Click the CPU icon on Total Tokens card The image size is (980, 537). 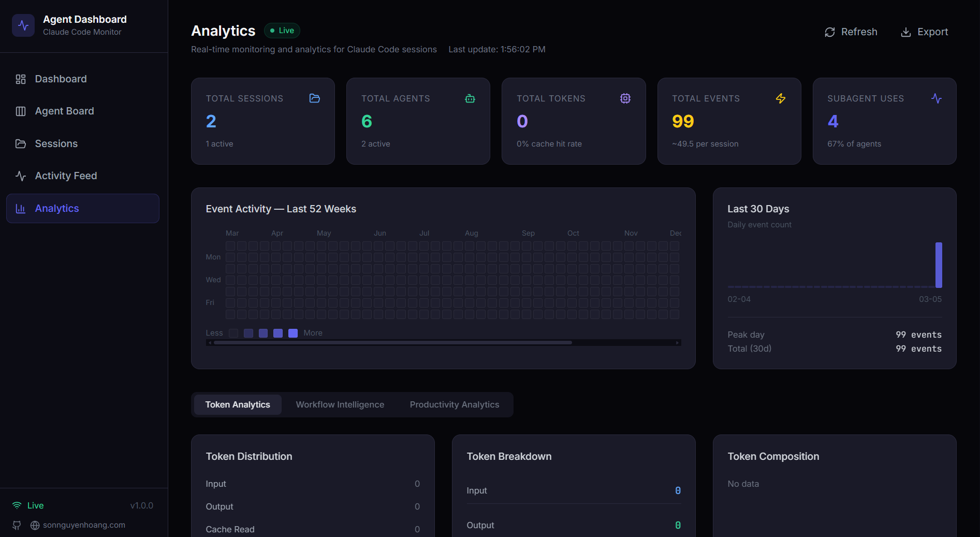625,98
